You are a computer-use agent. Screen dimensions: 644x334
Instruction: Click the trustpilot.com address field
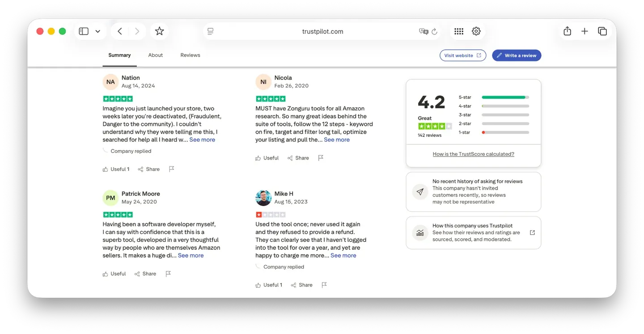coord(322,31)
